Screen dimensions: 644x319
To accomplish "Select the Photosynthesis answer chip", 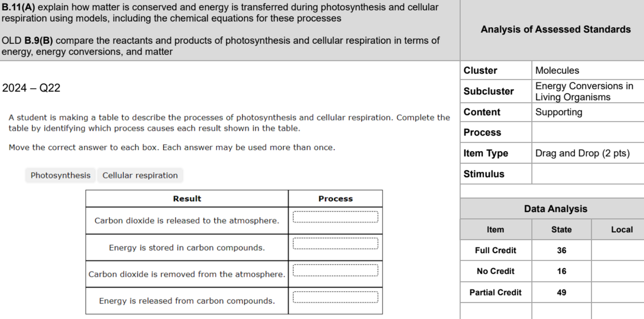I will (61, 175).
